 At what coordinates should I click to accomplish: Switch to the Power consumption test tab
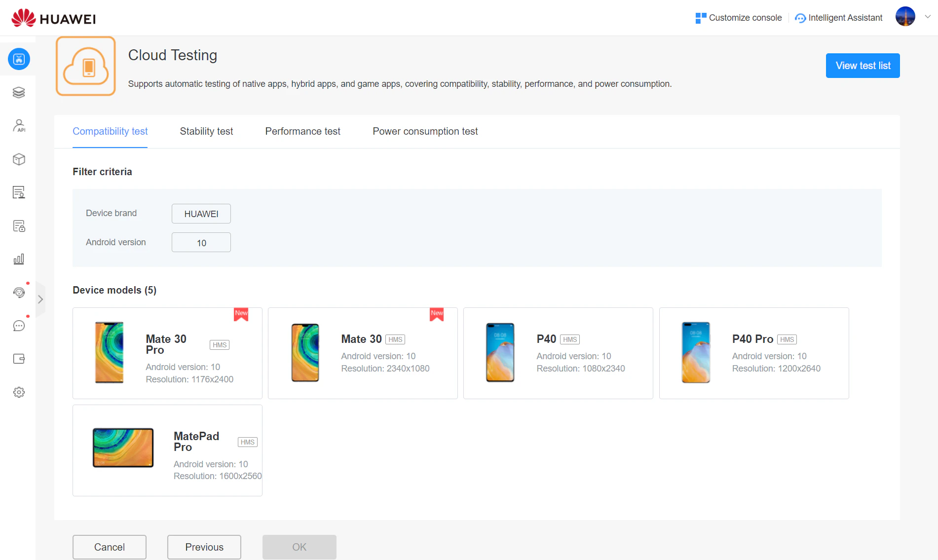[x=425, y=131]
